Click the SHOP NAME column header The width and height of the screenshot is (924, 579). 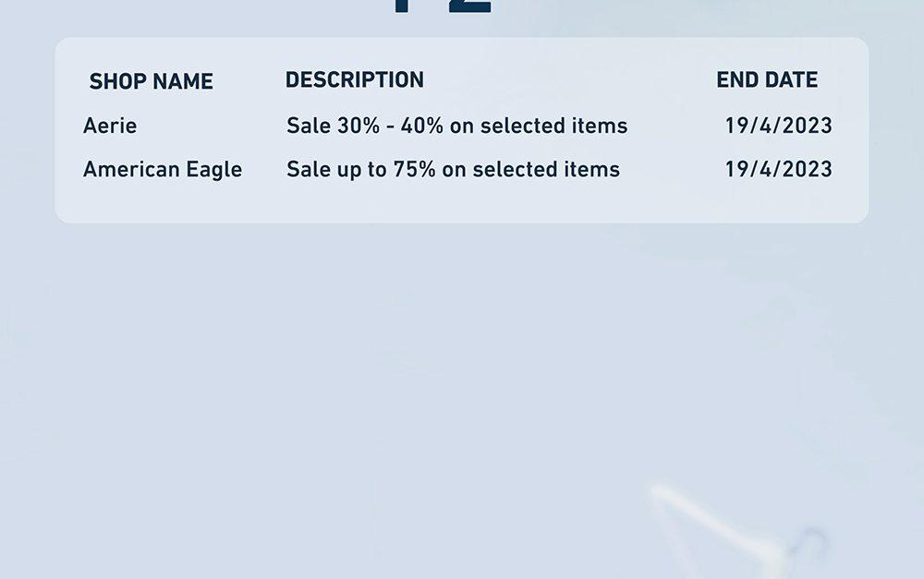pos(151,81)
